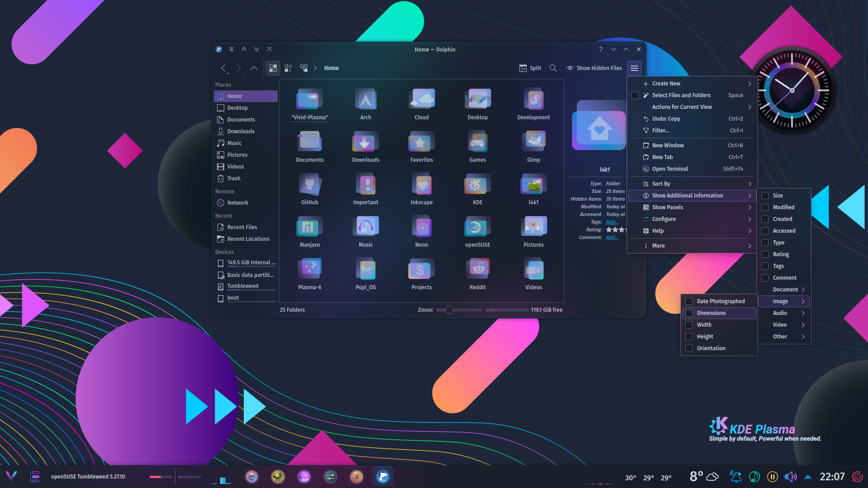This screenshot has height=488, width=868.
Task: Choose Filter... from the menu
Action: (692, 131)
